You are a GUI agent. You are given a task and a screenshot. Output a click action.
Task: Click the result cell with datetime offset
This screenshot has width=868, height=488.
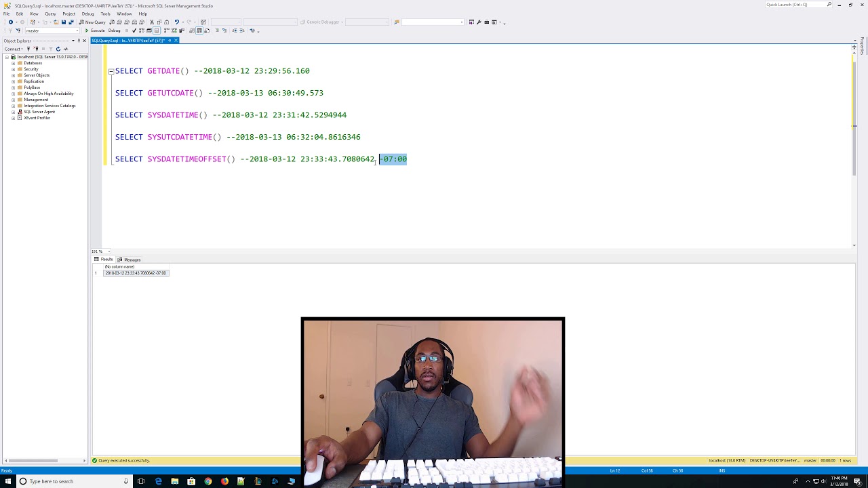pyautogui.click(x=136, y=273)
